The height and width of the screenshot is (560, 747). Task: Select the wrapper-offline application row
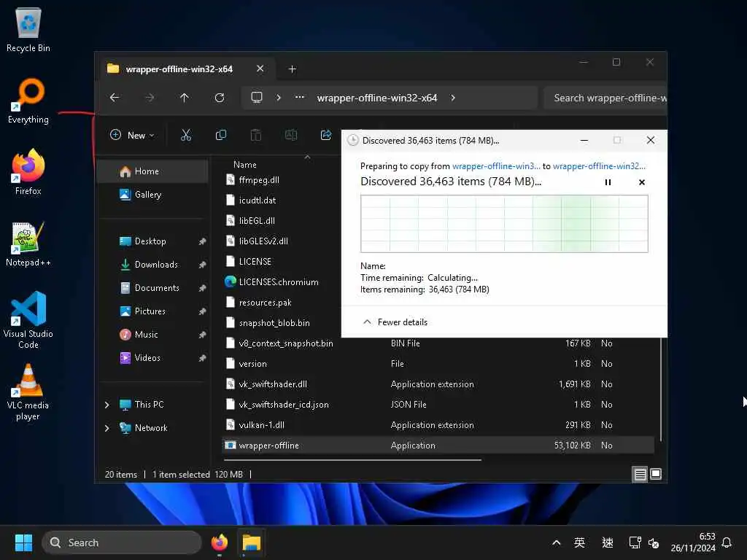tap(438, 446)
